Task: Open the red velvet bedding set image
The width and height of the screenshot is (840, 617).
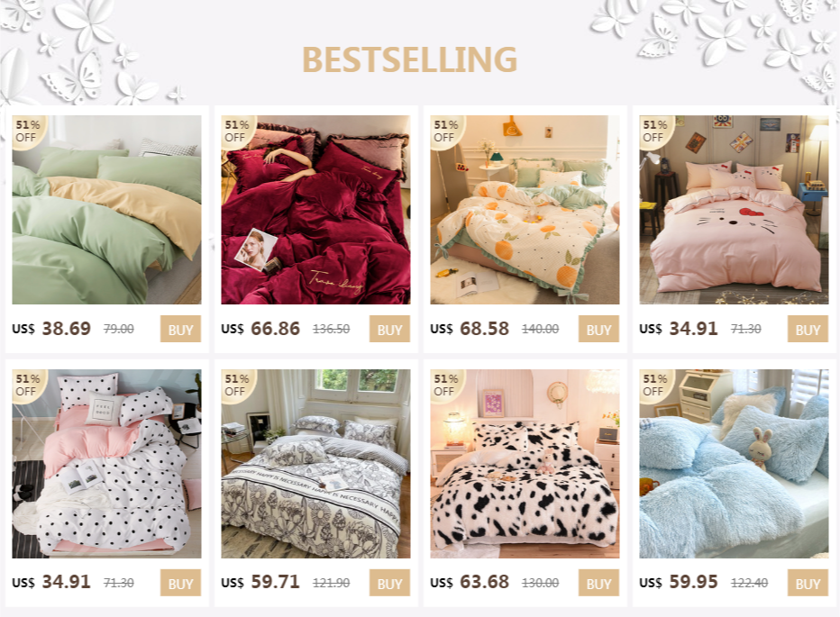Action: (x=315, y=209)
